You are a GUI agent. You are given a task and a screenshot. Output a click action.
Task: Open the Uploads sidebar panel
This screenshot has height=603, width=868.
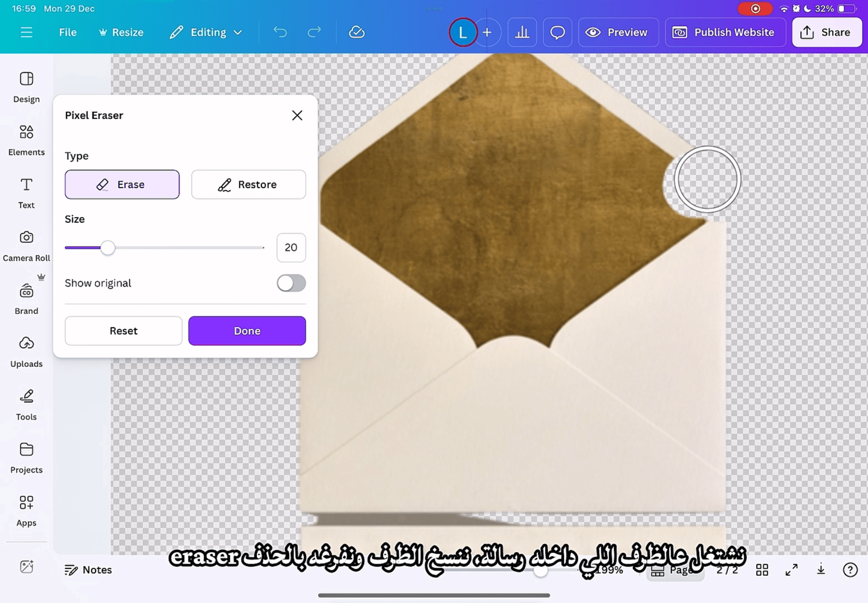tap(27, 352)
